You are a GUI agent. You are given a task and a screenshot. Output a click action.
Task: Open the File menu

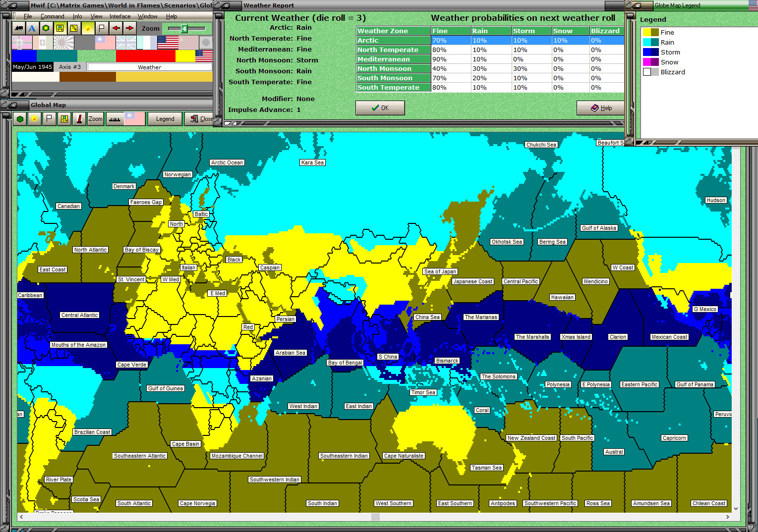(x=28, y=16)
